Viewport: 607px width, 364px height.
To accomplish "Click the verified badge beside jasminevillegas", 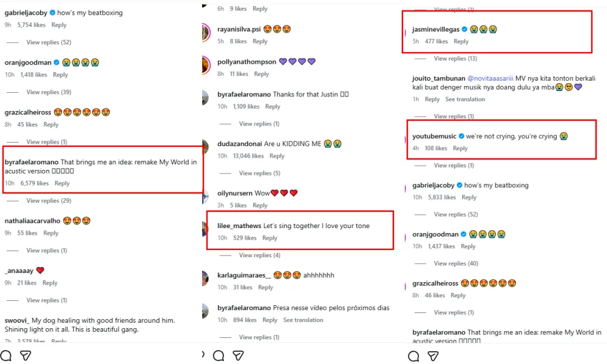I will click(464, 29).
